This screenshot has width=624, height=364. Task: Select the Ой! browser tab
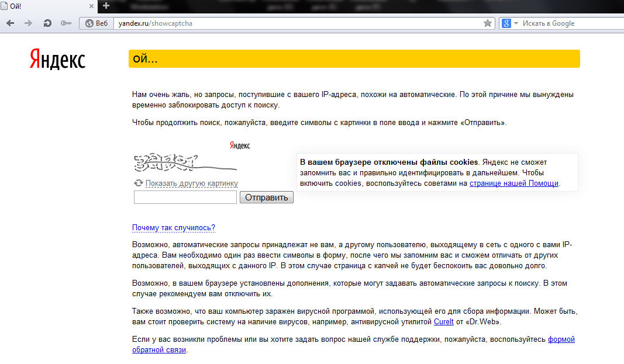pos(48,6)
